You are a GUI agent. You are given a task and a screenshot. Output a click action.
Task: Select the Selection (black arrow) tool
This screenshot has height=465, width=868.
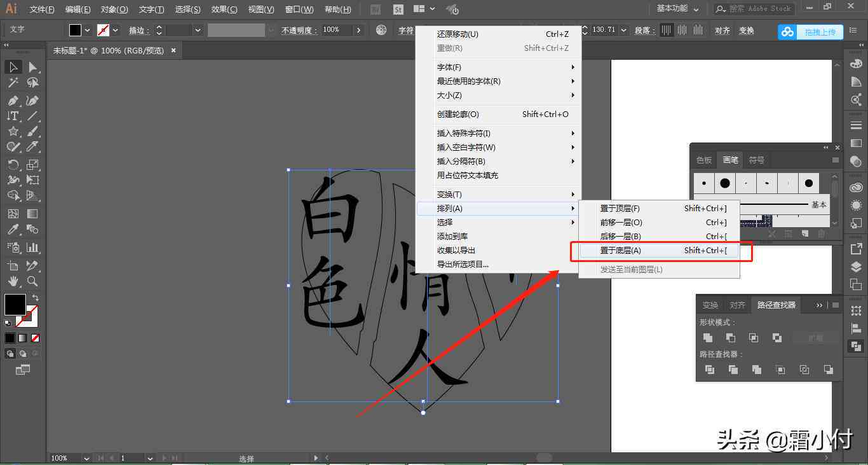click(x=13, y=67)
